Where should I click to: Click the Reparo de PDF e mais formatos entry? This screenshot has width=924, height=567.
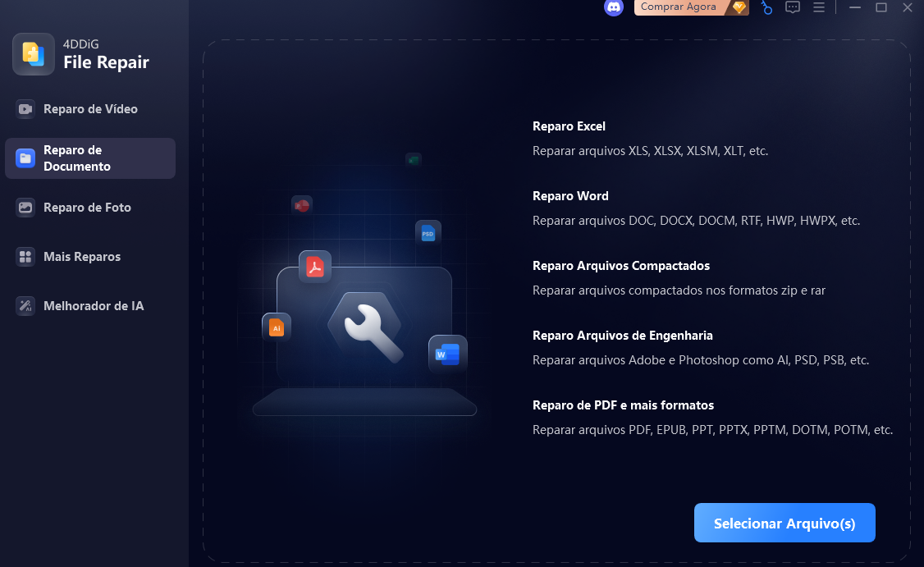point(624,405)
